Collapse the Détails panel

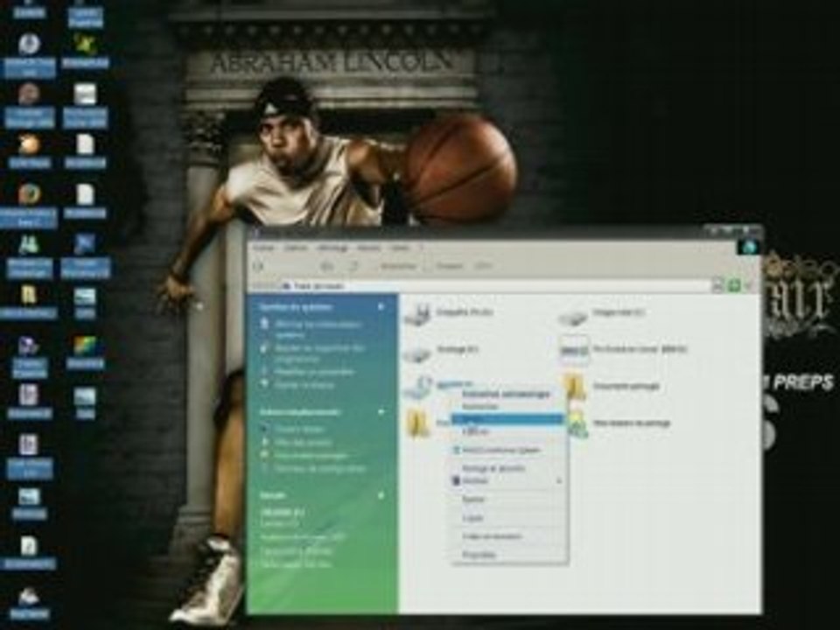click(x=381, y=495)
